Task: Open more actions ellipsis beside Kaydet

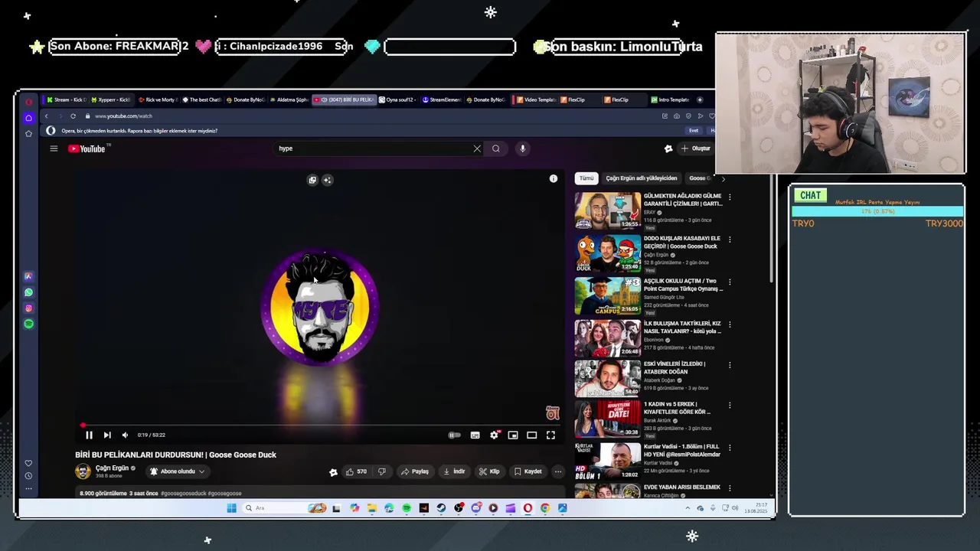Action: pyautogui.click(x=558, y=471)
